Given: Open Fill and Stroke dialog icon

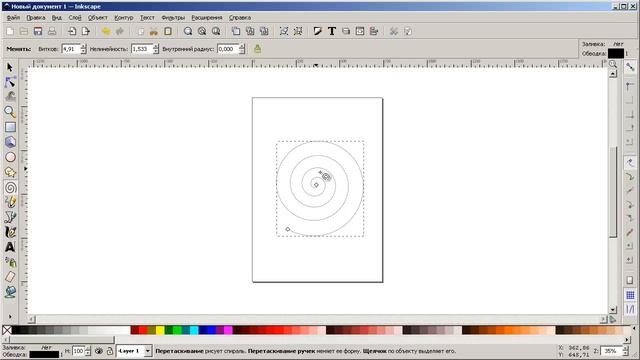Looking at the screenshot, I should [x=318, y=31].
